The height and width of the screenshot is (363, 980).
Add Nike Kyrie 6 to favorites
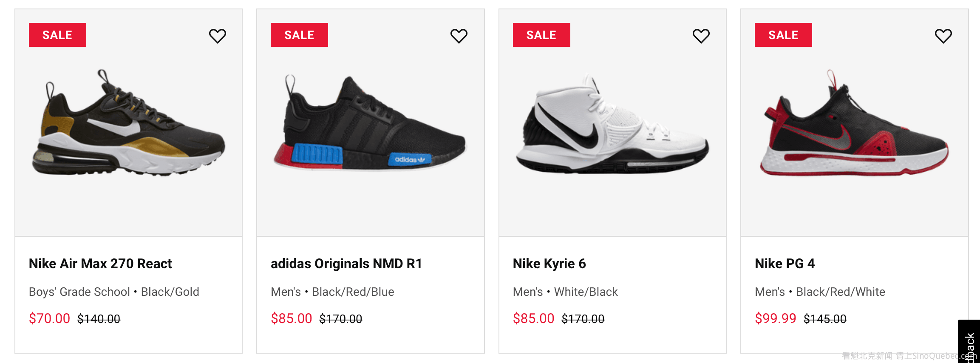click(x=701, y=36)
